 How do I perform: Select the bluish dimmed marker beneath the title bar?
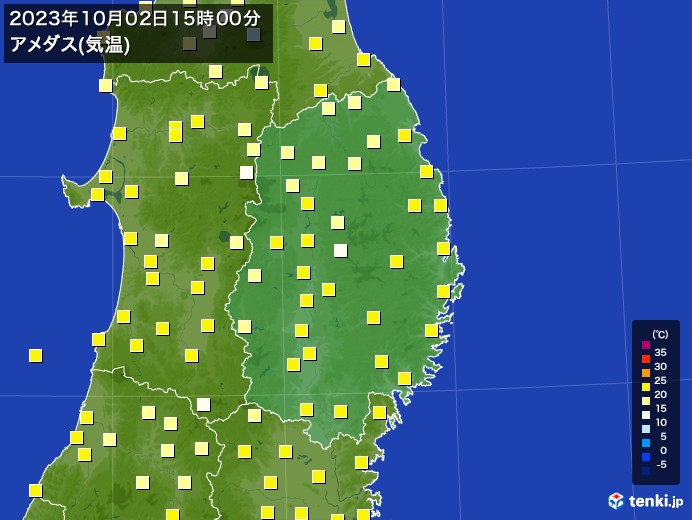click(x=253, y=35)
